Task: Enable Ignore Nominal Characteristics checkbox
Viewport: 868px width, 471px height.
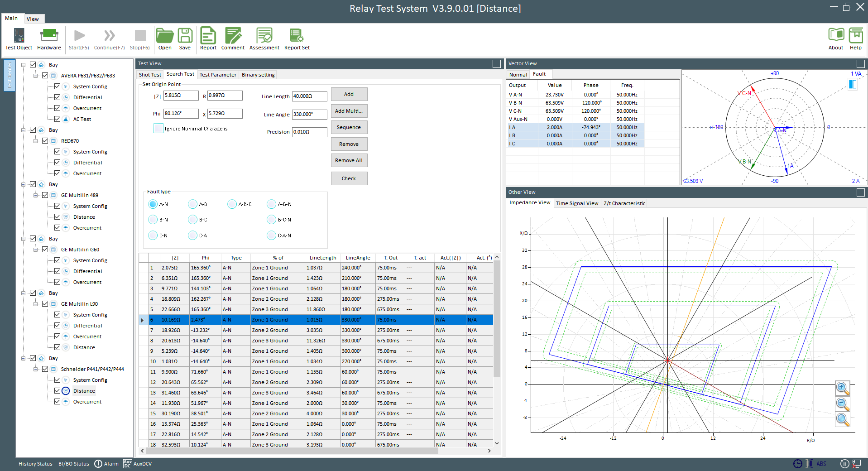Action: [x=158, y=129]
